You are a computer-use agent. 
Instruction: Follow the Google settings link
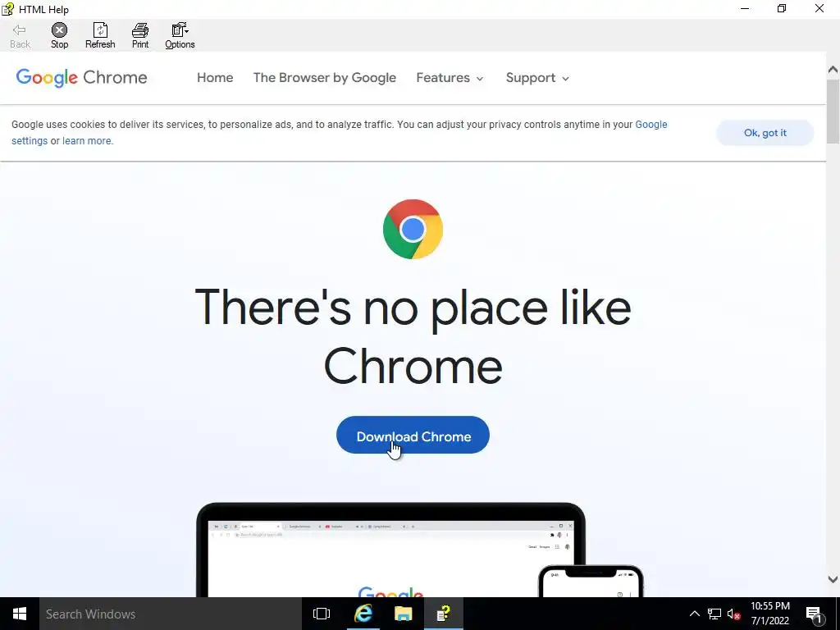click(651, 125)
